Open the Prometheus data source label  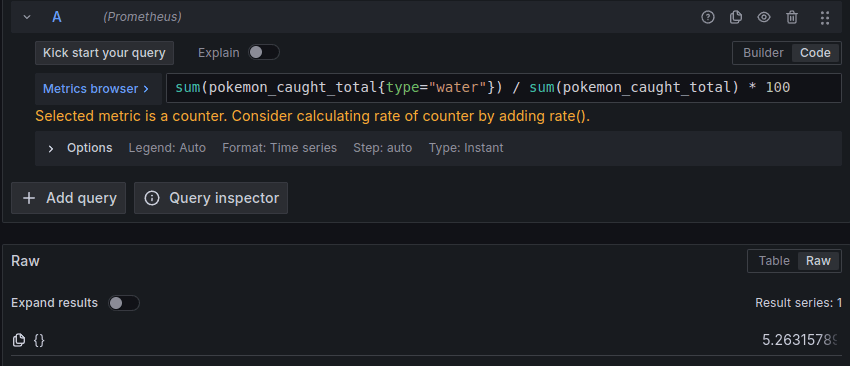tap(142, 17)
